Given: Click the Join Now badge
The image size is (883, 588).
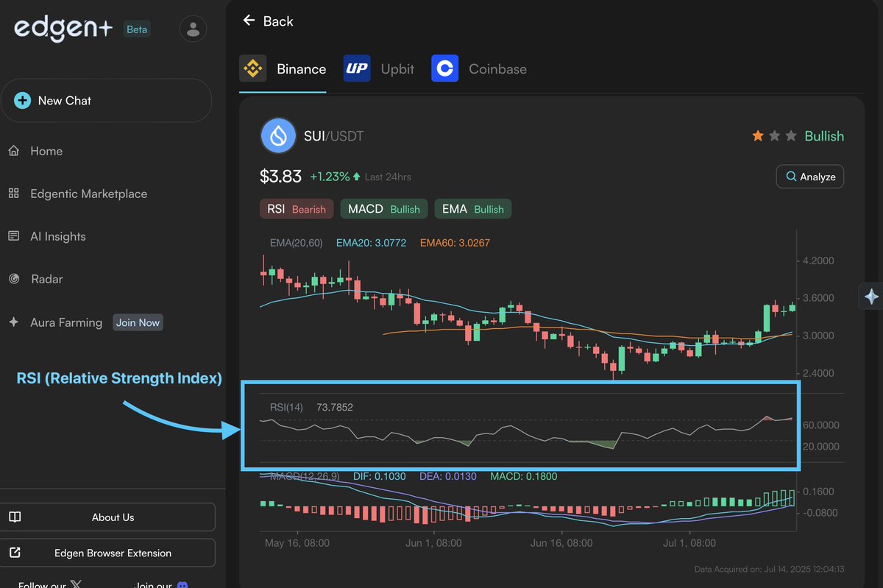Looking at the screenshot, I should pyautogui.click(x=138, y=322).
